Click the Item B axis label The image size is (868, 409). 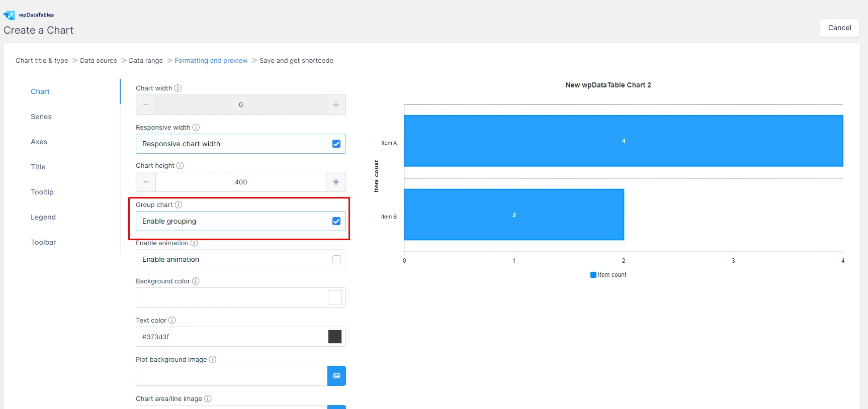[389, 217]
